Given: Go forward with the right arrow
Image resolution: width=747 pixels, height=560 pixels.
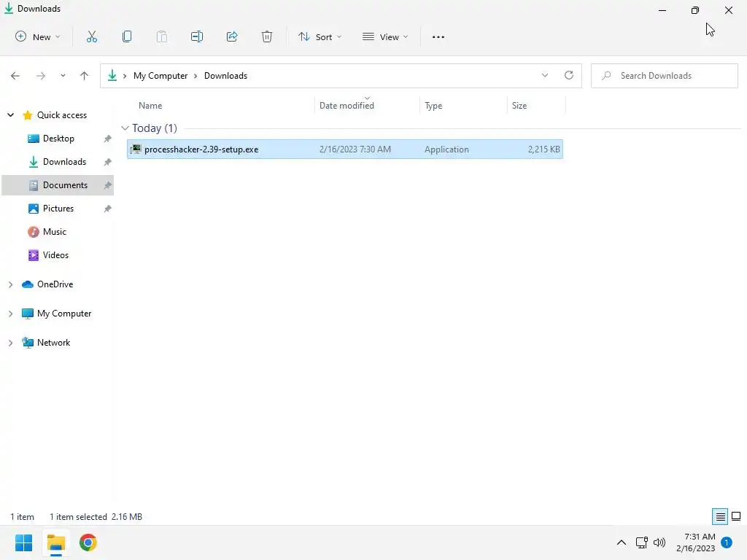Looking at the screenshot, I should (x=41, y=76).
